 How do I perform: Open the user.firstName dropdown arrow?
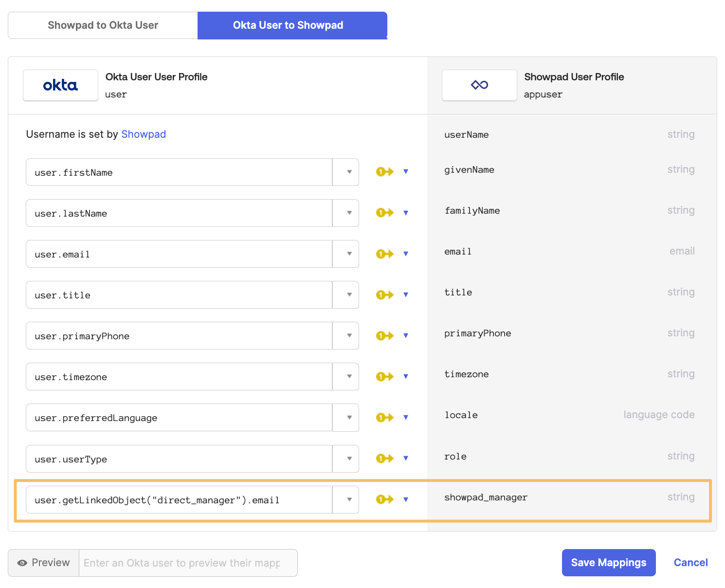346,172
